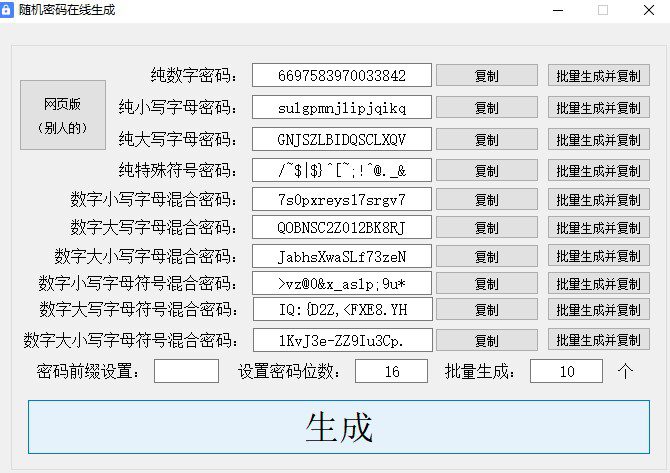Copy the 纯数字密码 password
This screenshot has height=473, width=670.
[x=487, y=76]
